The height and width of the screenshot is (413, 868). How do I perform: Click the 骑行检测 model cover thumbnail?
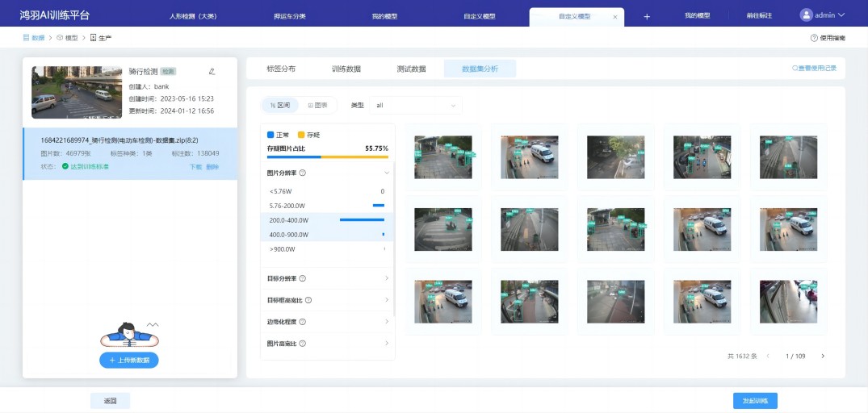[77, 92]
